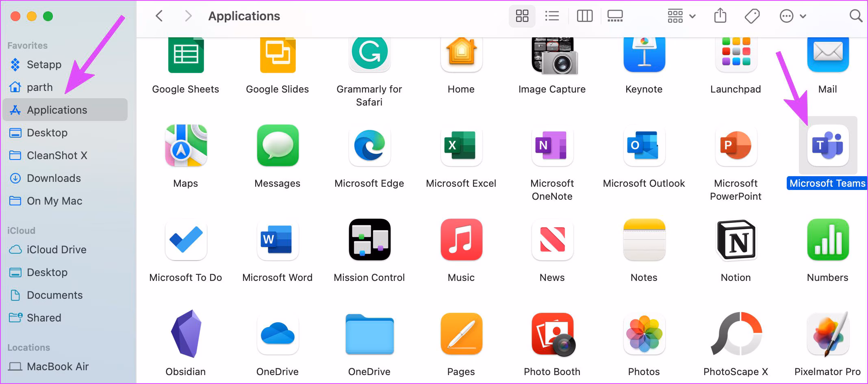This screenshot has height=384, width=868.
Task: Click the "Mission Control" name label
Action: 369,278
